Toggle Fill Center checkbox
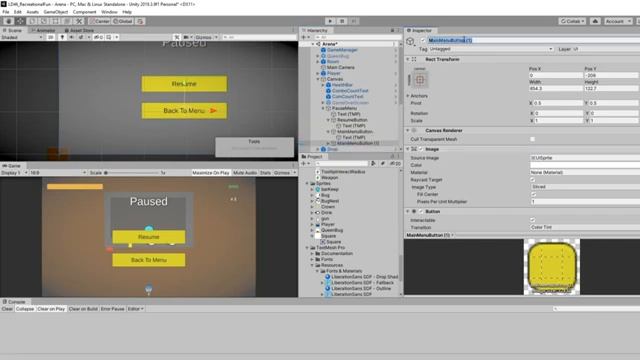This screenshot has width=640, height=360. pyautogui.click(x=532, y=194)
